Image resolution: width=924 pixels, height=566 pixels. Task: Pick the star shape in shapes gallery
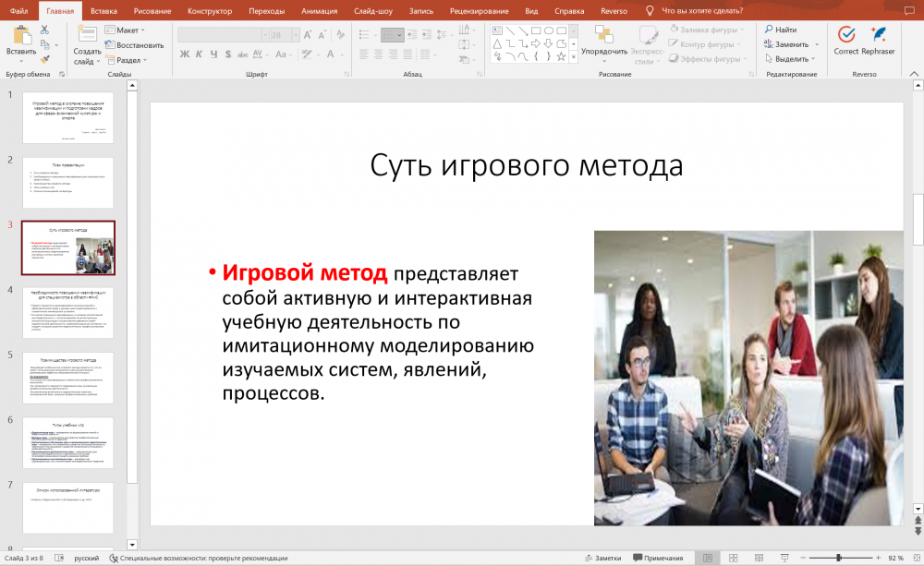560,56
